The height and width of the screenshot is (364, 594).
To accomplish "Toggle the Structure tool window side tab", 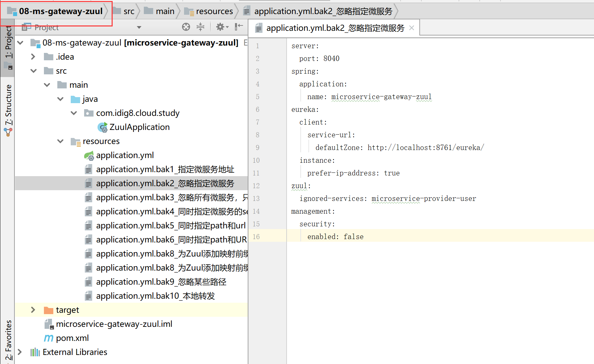I will (8, 107).
